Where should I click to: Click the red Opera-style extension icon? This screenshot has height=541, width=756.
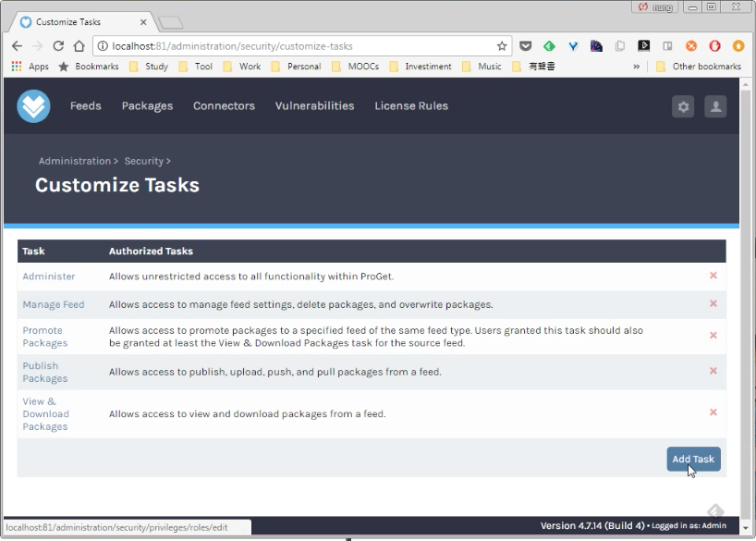pos(715,46)
